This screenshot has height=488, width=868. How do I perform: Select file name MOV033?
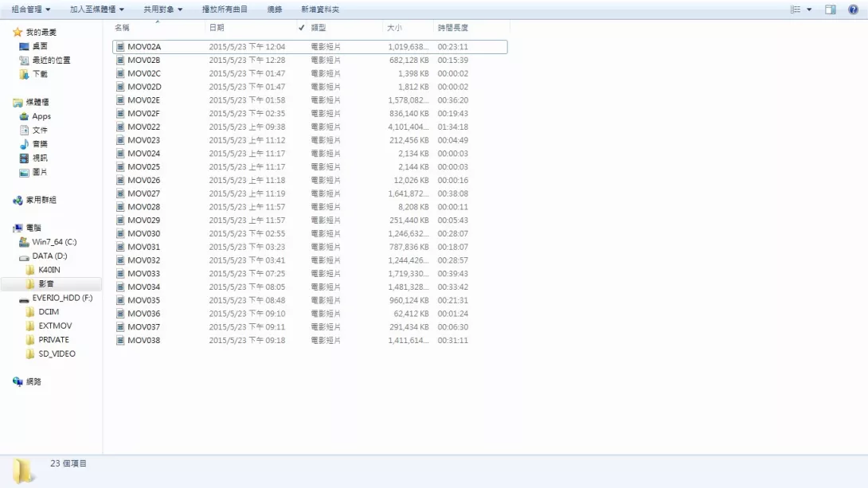(144, 273)
